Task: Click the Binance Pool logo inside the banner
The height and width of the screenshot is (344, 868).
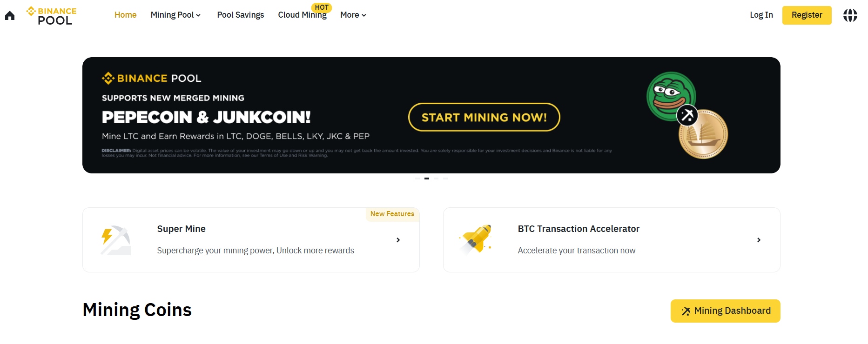Action: point(152,78)
